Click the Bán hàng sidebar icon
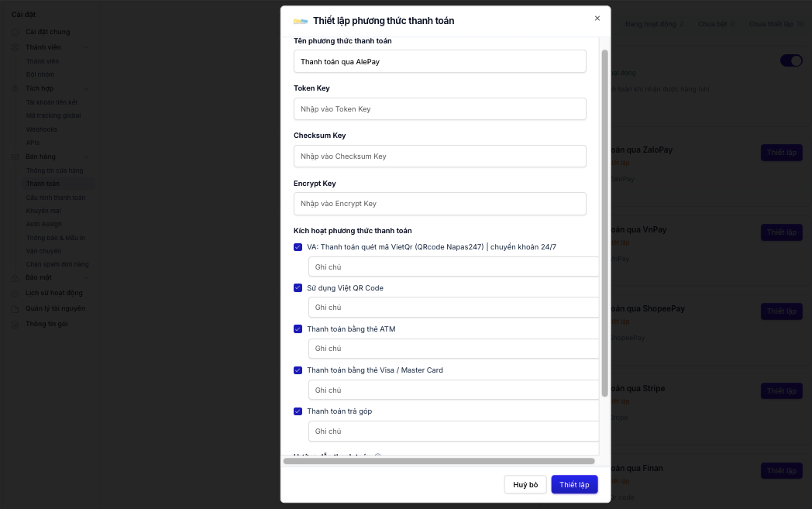This screenshot has width=812, height=509. [15, 157]
